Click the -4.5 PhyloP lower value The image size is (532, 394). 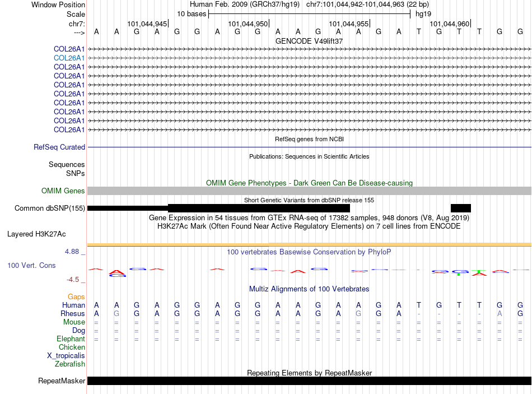click(73, 280)
